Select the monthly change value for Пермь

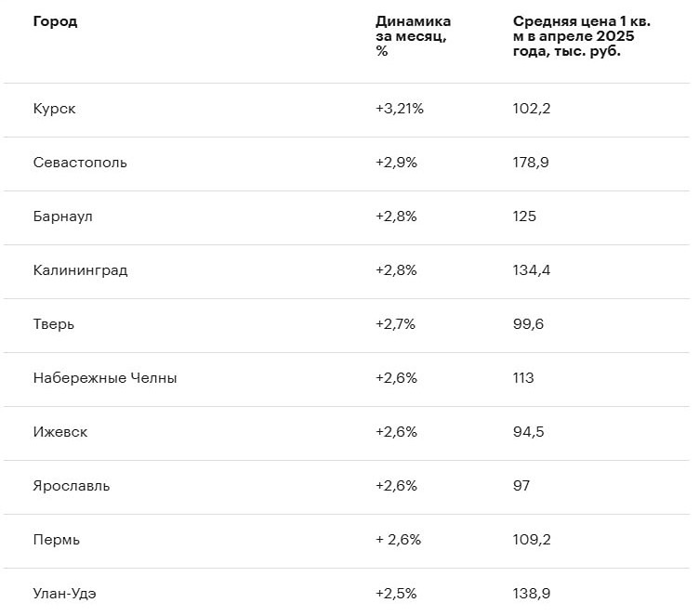(398, 540)
